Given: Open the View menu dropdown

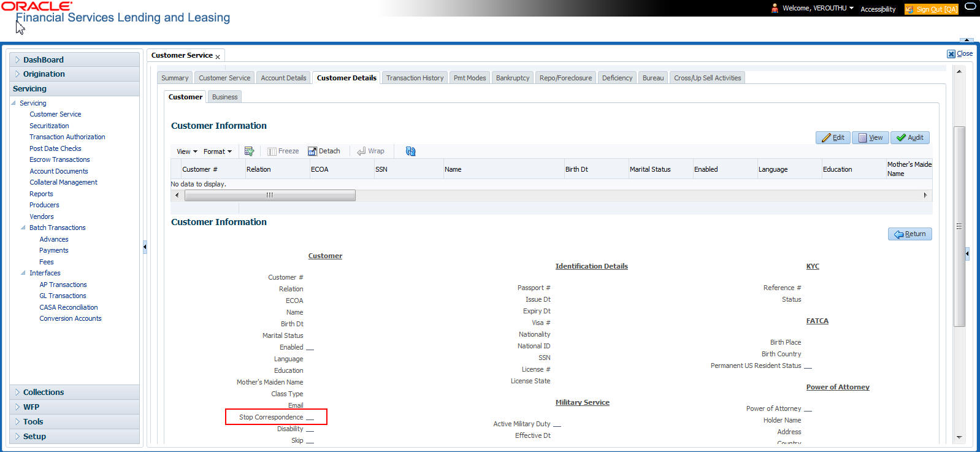Looking at the screenshot, I should 187,151.
